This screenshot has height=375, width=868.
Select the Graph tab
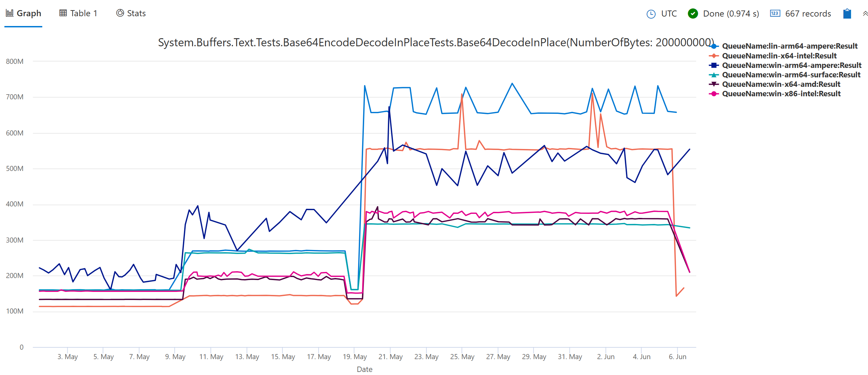click(x=30, y=13)
